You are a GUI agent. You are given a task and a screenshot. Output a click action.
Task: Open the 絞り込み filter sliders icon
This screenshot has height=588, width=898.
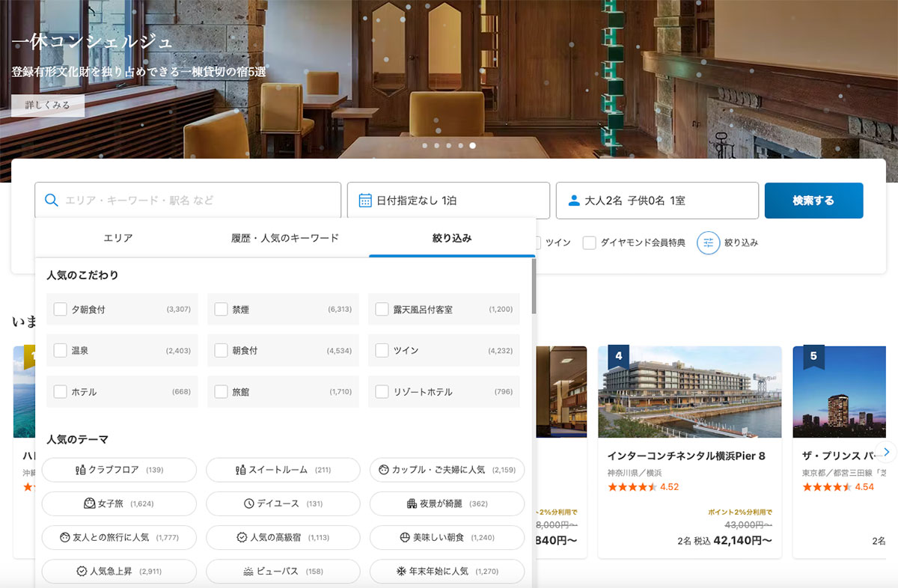[708, 242]
